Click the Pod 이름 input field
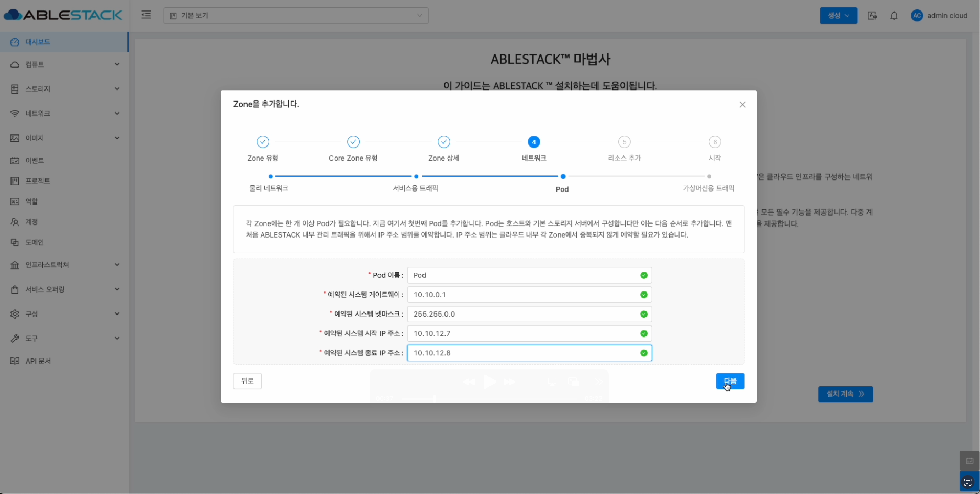Viewport: 980px width, 494px height. [x=524, y=275]
